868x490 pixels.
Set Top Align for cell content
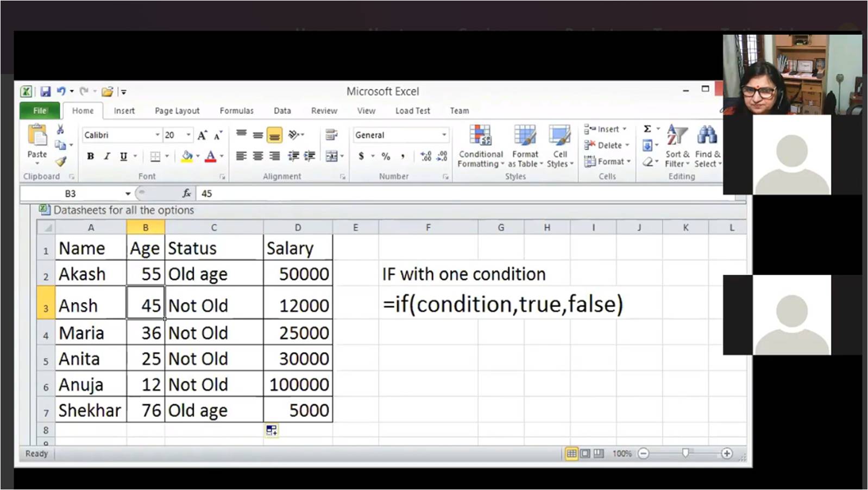point(242,134)
